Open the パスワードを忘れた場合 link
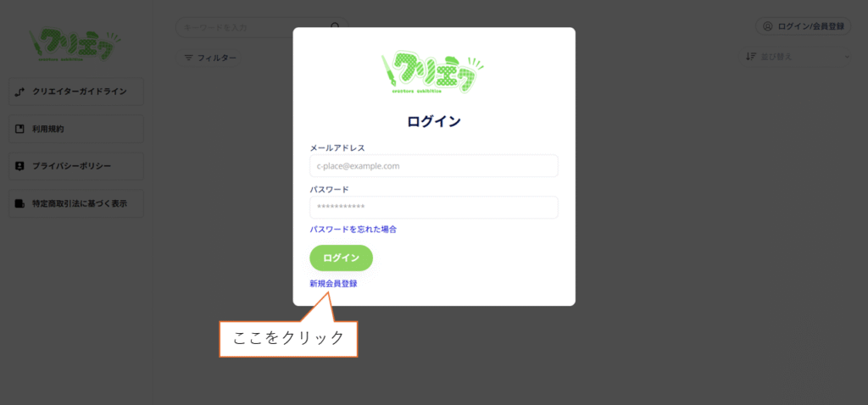The image size is (868, 405). click(353, 229)
